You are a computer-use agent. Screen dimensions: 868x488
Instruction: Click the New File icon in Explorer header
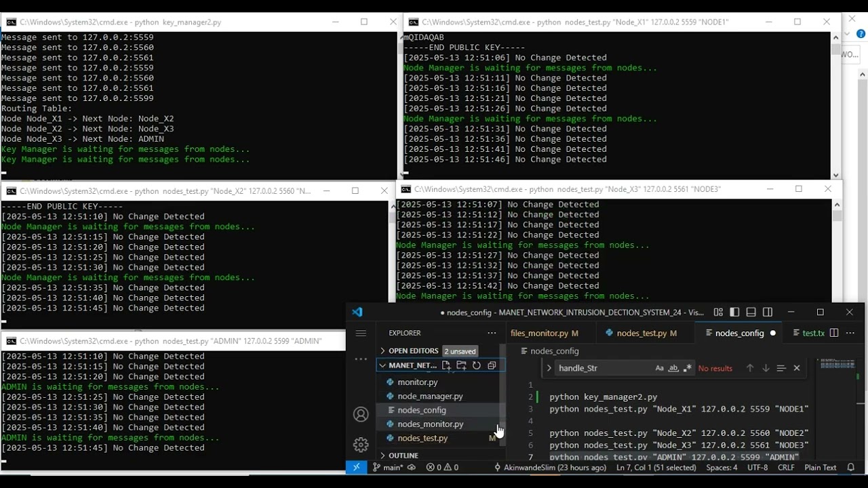[x=446, y=365]
